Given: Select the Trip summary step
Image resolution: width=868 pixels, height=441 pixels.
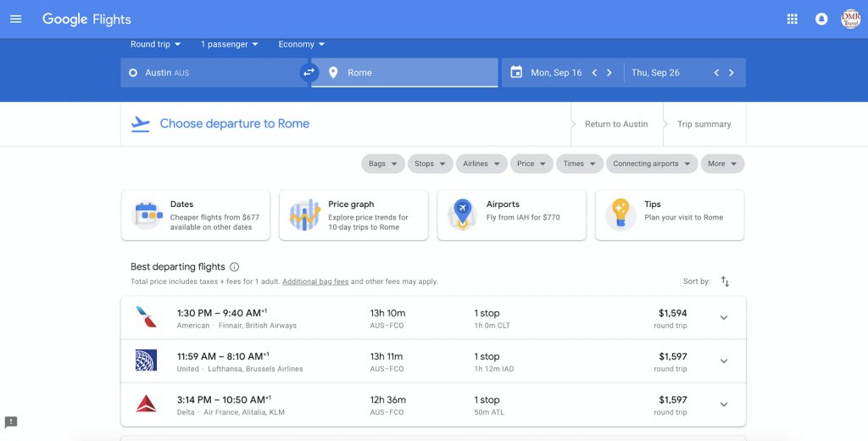Looking at the screenshot, I should pyautogui.click(x=704, y=124).
